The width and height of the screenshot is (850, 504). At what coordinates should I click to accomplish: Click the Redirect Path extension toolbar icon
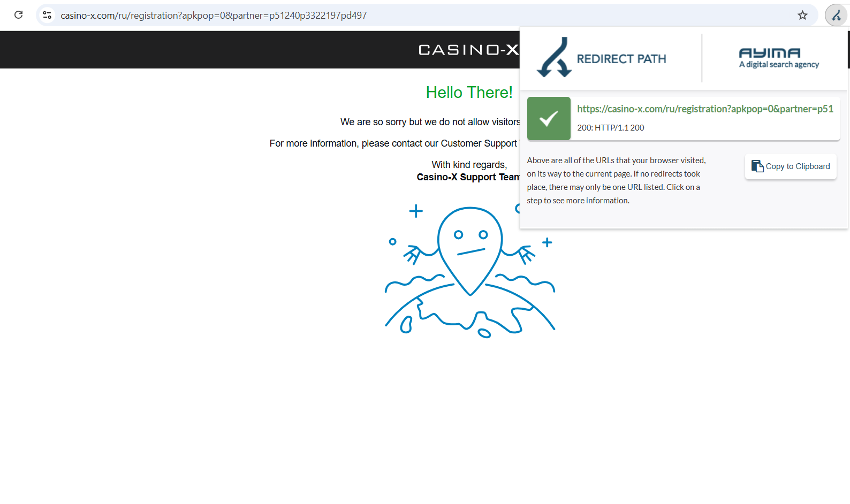(x=836, y=15)
